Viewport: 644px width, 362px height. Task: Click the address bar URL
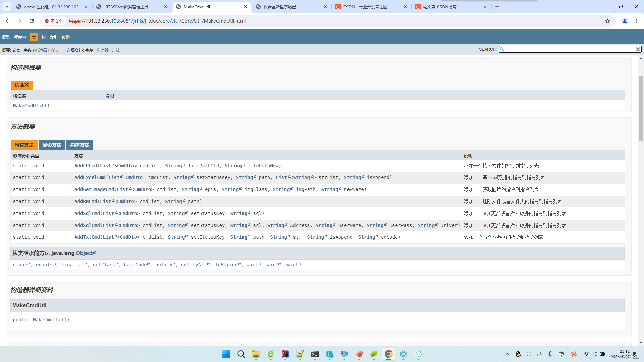coord(157,21)
